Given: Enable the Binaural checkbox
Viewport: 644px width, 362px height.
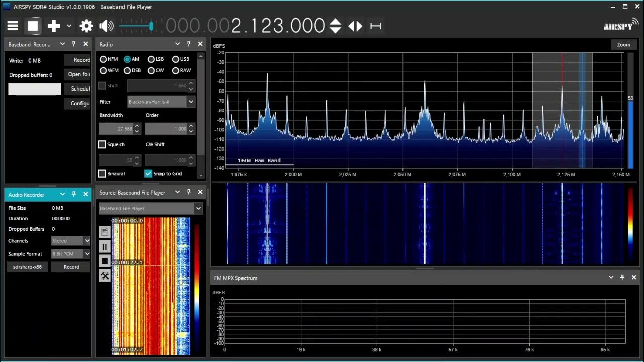Looking at the screenshot, I should 102,174.
